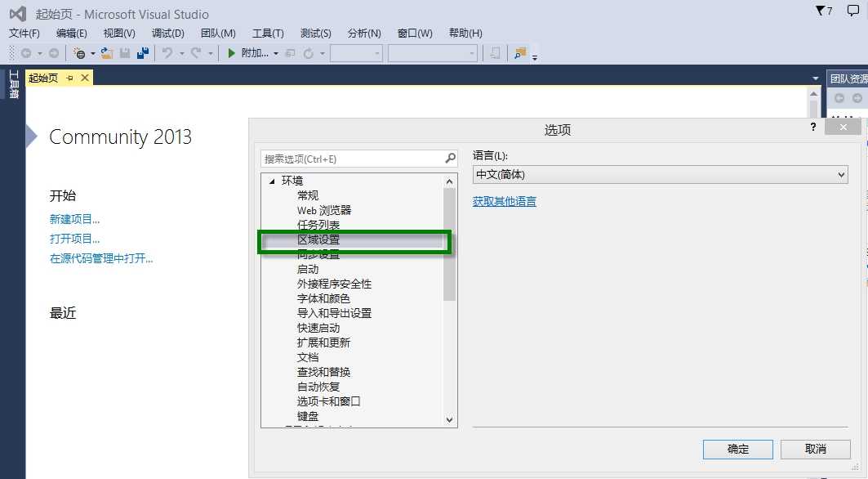Click the options tree scrollbar up arrow
868x479 pixels.
[449, 181]
